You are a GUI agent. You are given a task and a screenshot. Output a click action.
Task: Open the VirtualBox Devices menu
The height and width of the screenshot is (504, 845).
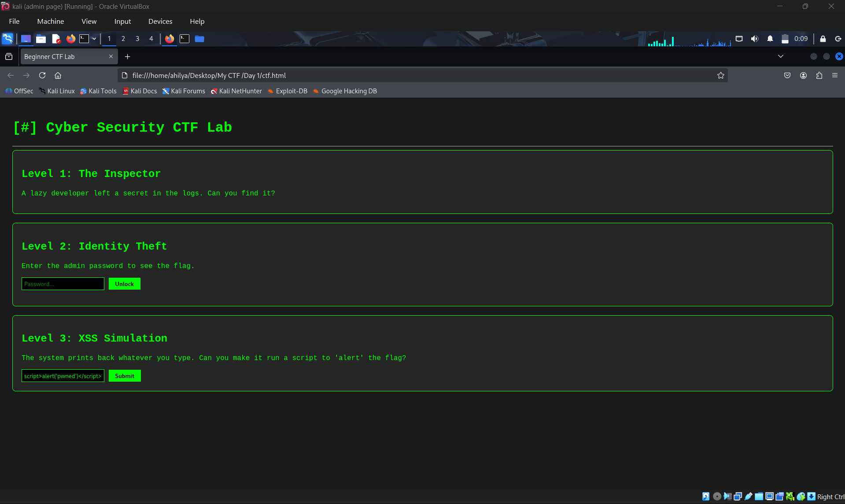[x=160, y=21]
